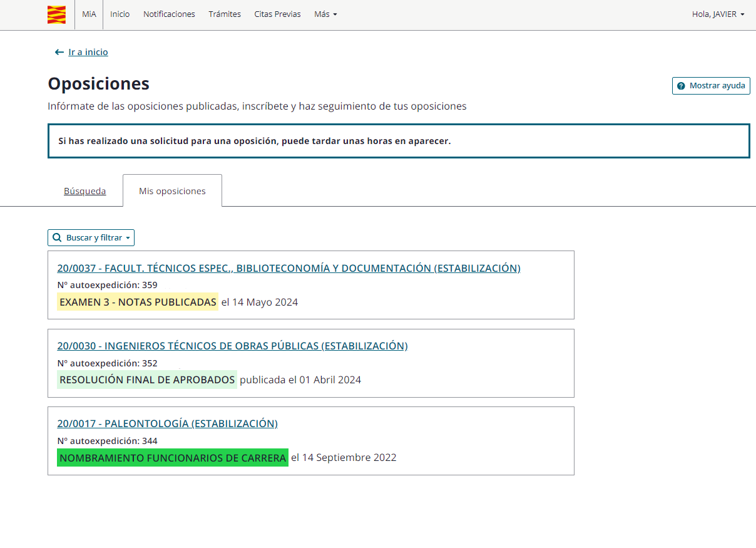
Task: Open Citas Previas in the navigation bar
Action: coord(277,14)
